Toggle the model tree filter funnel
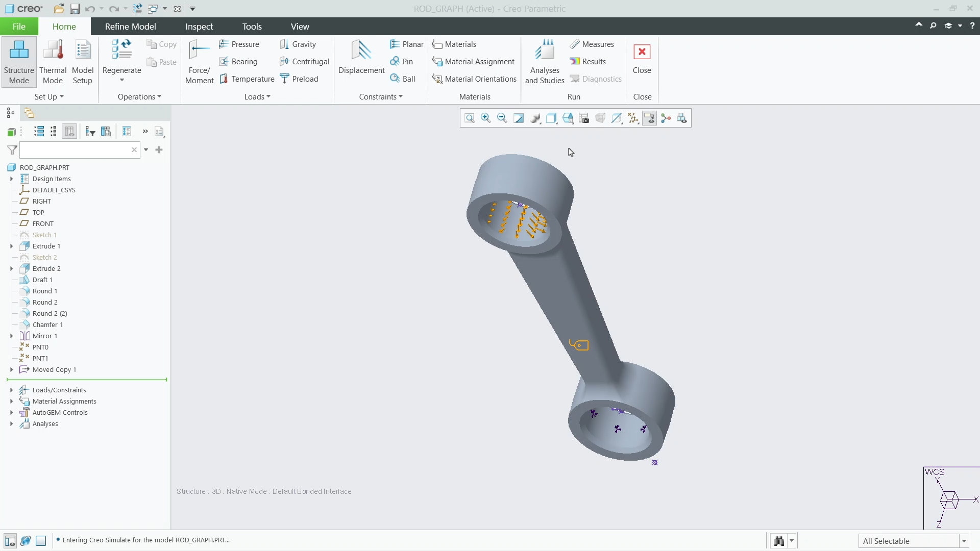This screenshot has width=980, height=551. [x=12, y=150]
